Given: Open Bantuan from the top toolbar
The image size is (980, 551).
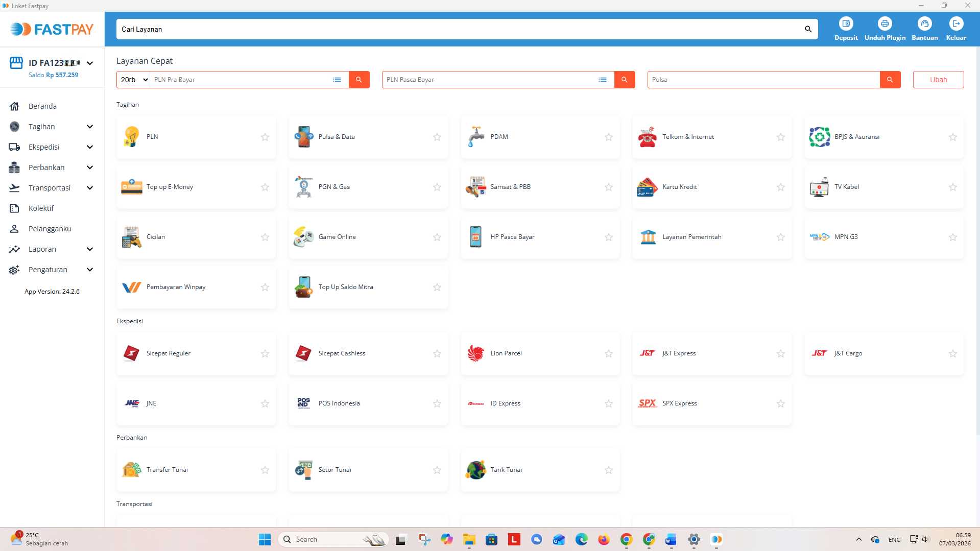Looking at the screenshot, I should coord(924,28).
